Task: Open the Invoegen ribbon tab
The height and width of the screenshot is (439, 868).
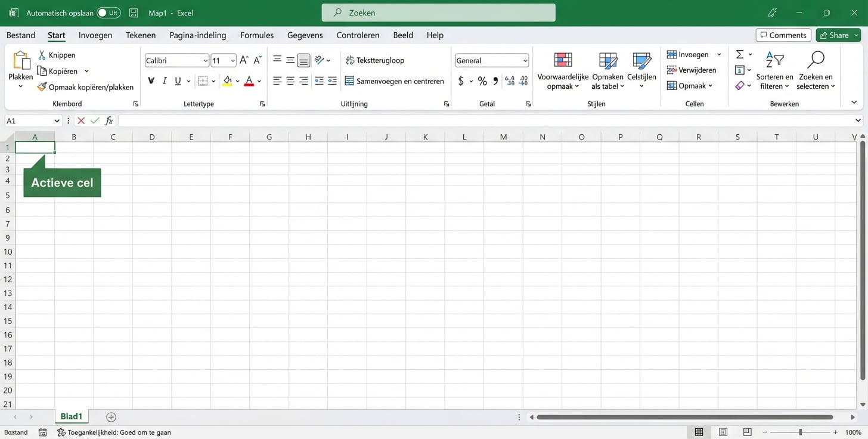Action: pos(95,35)
